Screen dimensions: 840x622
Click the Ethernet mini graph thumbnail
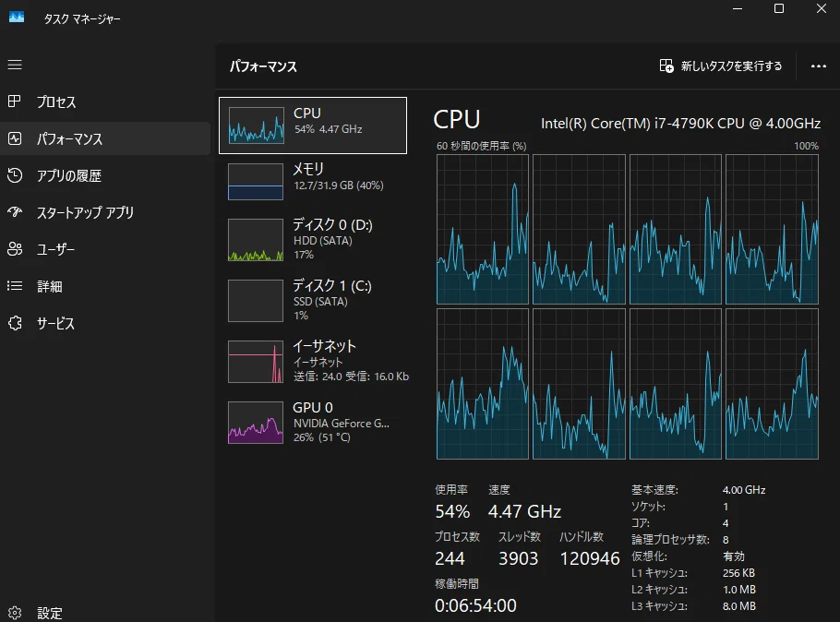256,362
